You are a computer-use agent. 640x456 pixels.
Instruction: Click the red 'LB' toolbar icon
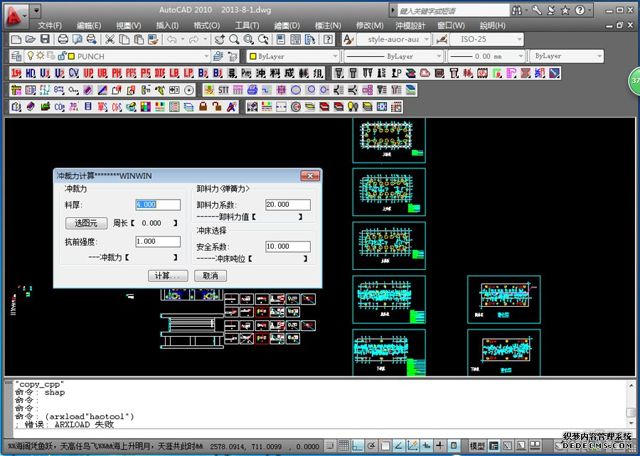[174, 73]
